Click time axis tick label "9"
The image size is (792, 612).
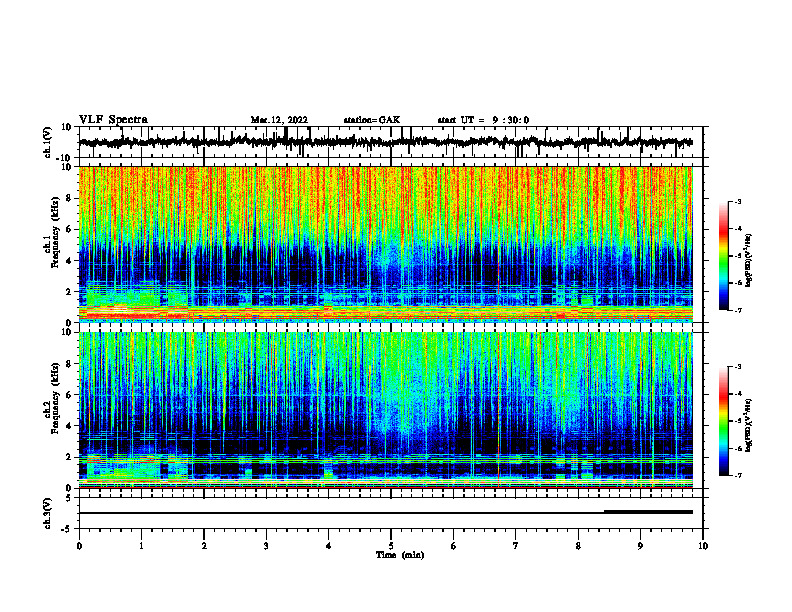pyautogui.click(x=640, y=546)
